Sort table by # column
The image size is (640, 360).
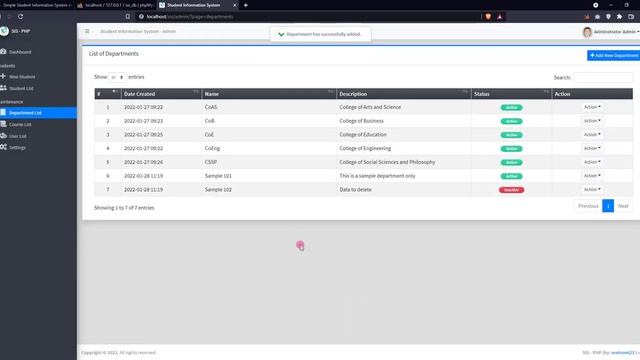click(x=107, y=94)
